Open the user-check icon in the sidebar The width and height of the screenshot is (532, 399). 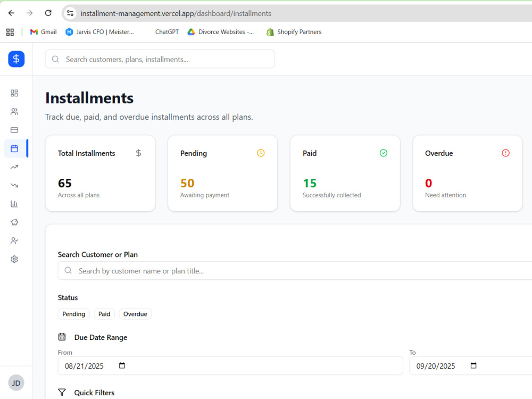pyautogui.click(x=14, y=241)
